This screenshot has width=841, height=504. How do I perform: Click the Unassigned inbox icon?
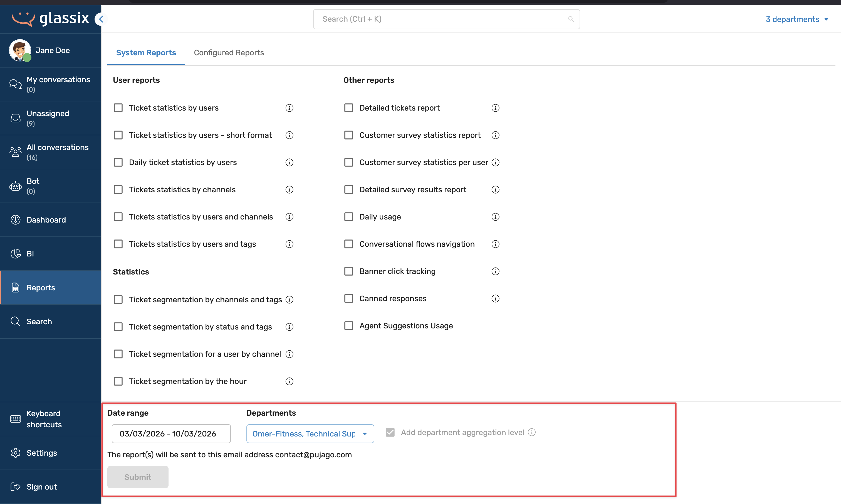coord(15,118)
